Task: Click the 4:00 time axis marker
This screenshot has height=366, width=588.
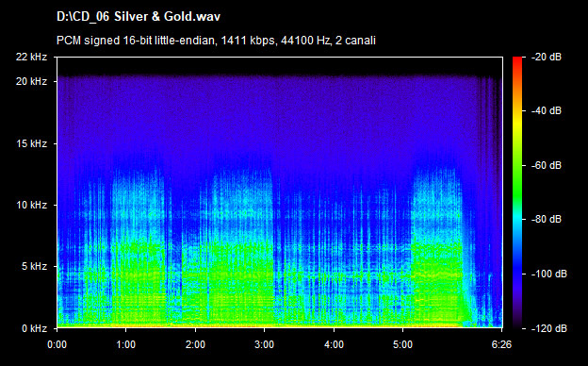Action: click(334, 344)
